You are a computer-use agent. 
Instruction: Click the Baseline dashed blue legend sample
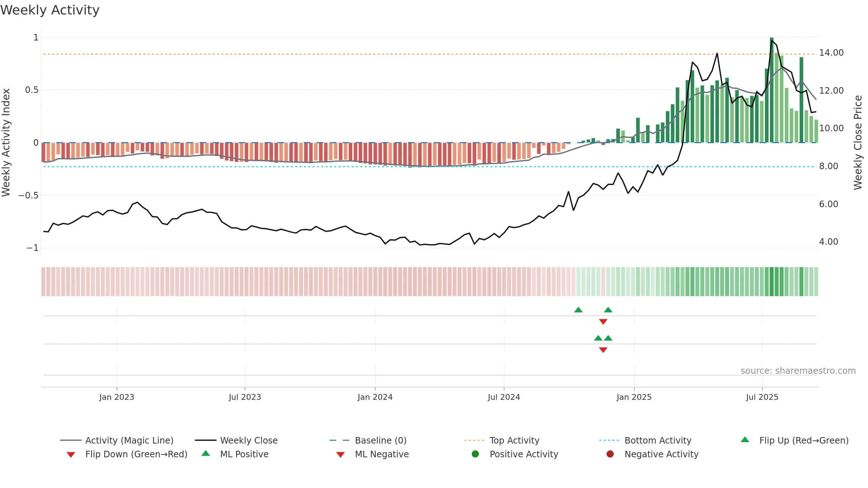(x=340, y=440)
